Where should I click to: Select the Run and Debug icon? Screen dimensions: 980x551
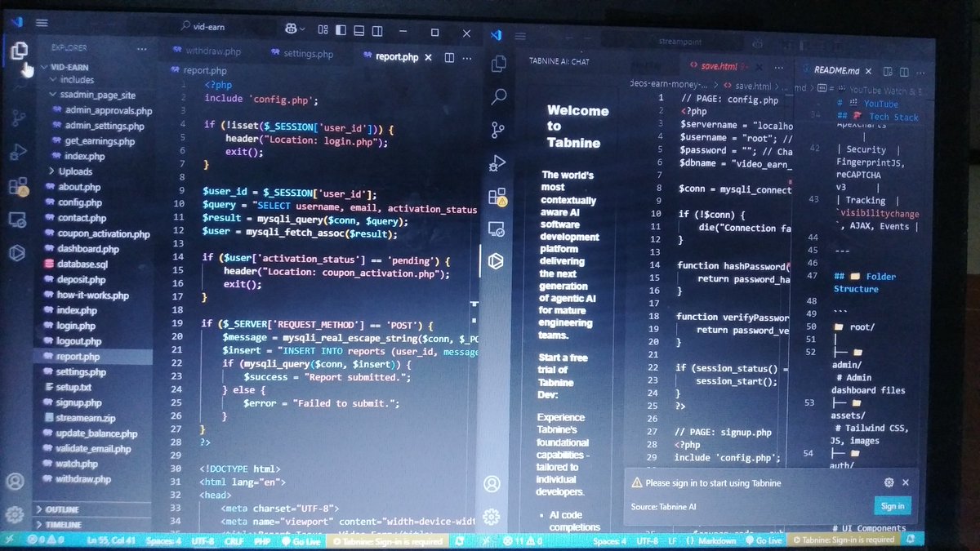18,149
